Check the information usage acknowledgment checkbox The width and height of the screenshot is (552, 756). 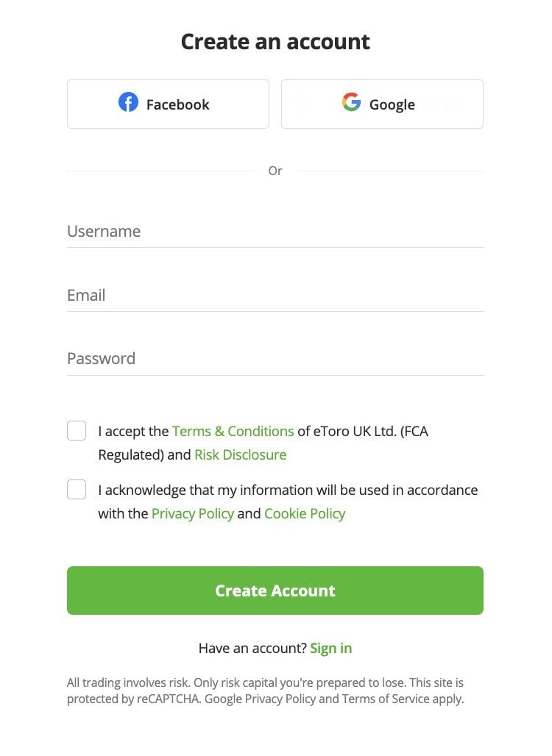76,489
